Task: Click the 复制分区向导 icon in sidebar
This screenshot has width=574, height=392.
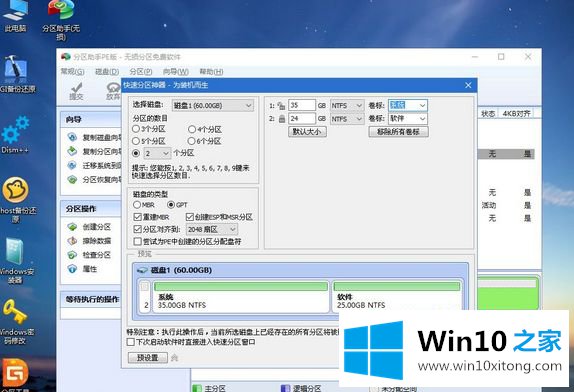Action: [x=72, y=151]
